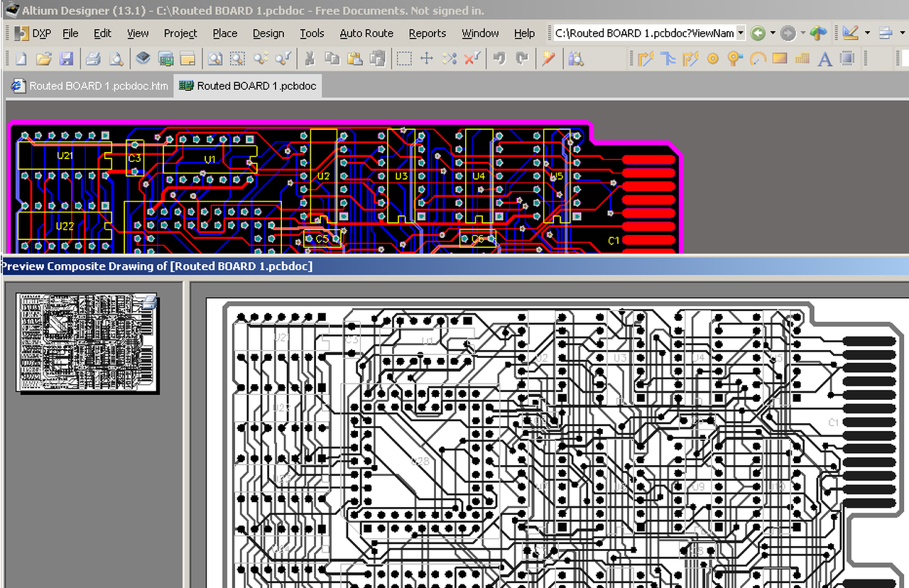Zoom to selected objects icon
909x588 pixels.
261,58
